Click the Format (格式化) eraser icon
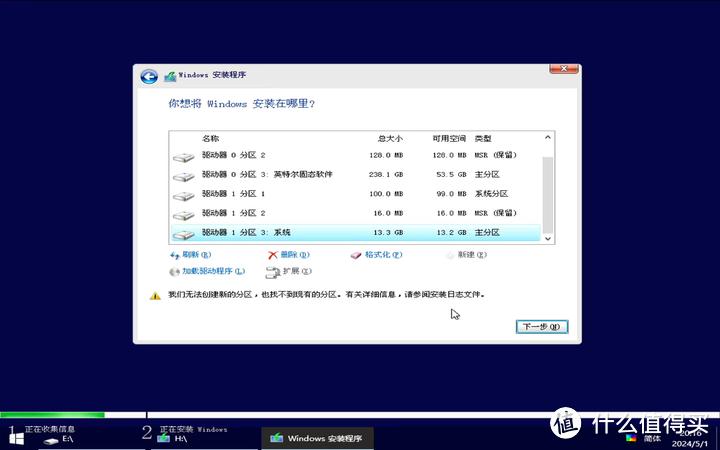720x450 pixels. pyautogui.click(x=355, y=255)
